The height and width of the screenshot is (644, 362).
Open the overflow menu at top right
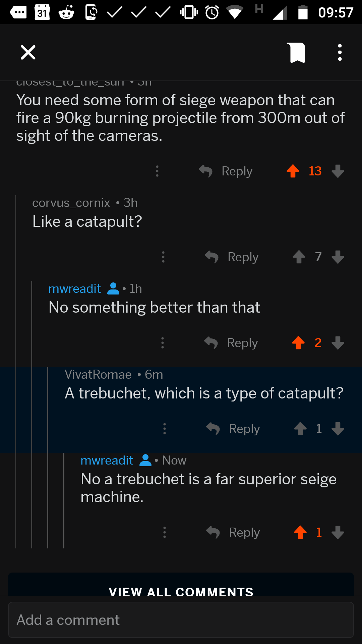340,52
